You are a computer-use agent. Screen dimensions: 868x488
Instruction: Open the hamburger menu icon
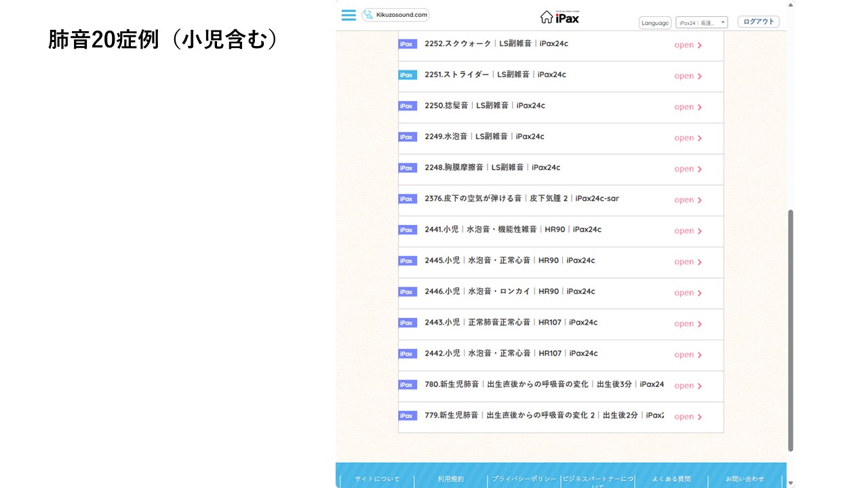coord(349,15)
